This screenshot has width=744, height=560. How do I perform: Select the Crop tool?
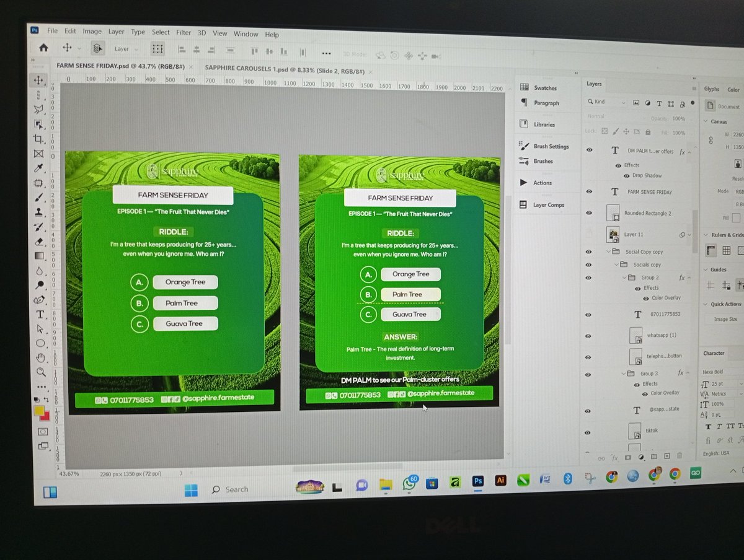point(38,139)
